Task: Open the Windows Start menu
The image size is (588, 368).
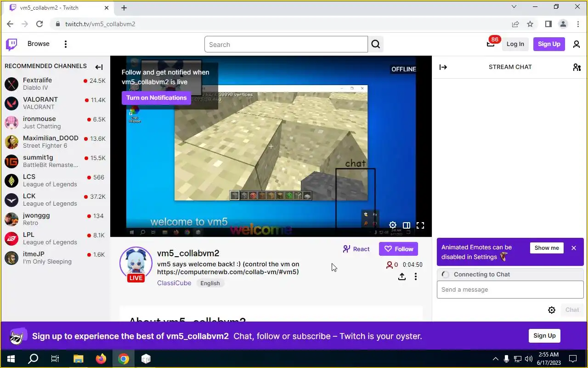Action: (x=11, y=359)
